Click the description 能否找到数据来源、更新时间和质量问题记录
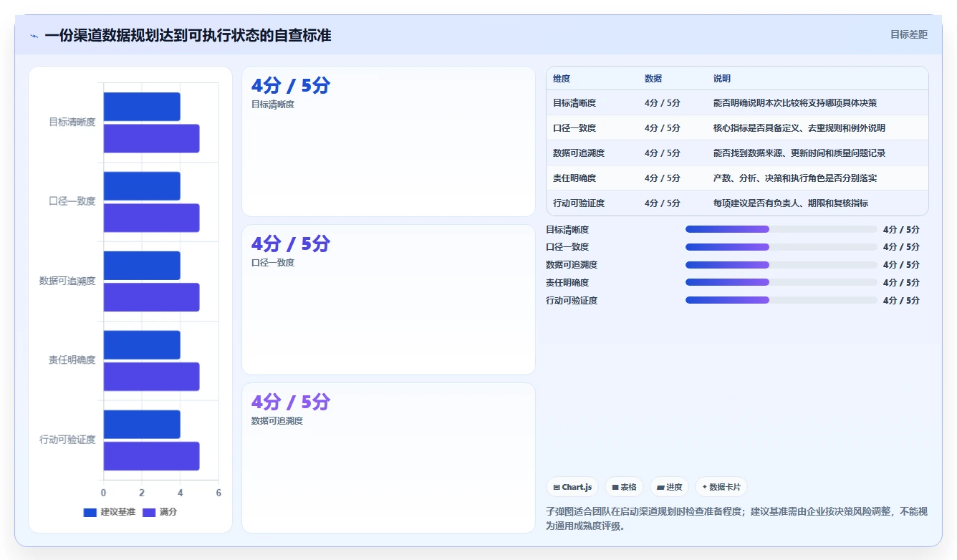 799,153
